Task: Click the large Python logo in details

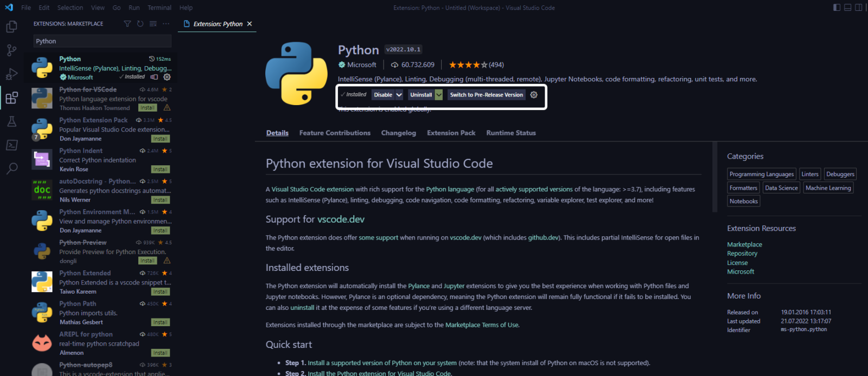Action: [x=296, y=73]
